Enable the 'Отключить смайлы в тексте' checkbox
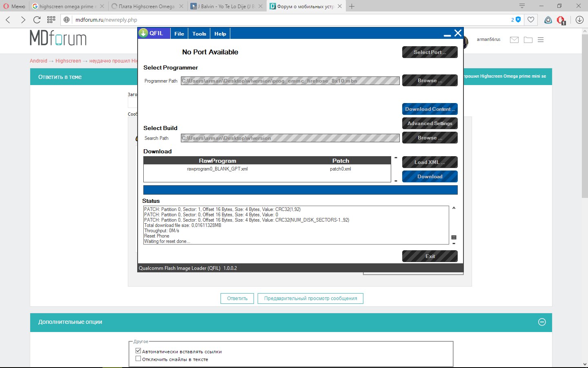Screen dimensions: 588x368 pyautogui.click(x=138, y=359)
